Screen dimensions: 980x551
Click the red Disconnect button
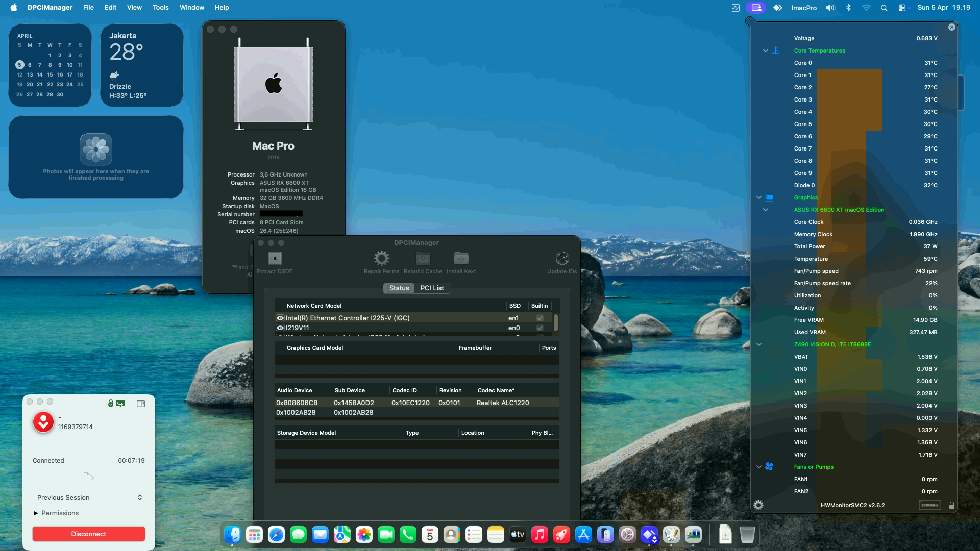click(x=89, y=534)
